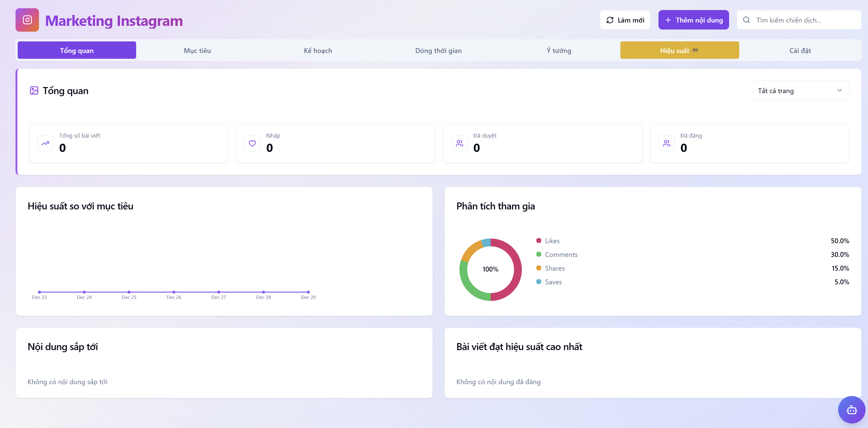
Task: Click the search magnifier icon
Action: click(x=746, y=20)
